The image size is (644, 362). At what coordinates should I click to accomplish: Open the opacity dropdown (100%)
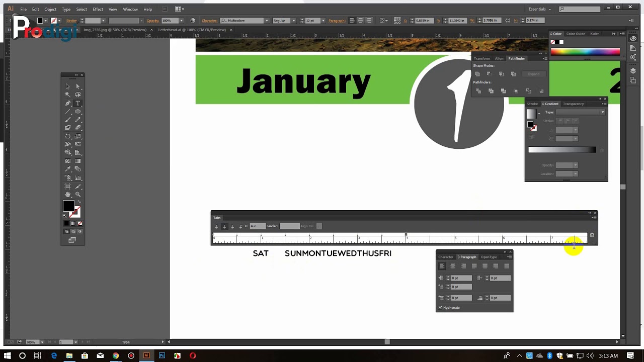pos(181,21)
